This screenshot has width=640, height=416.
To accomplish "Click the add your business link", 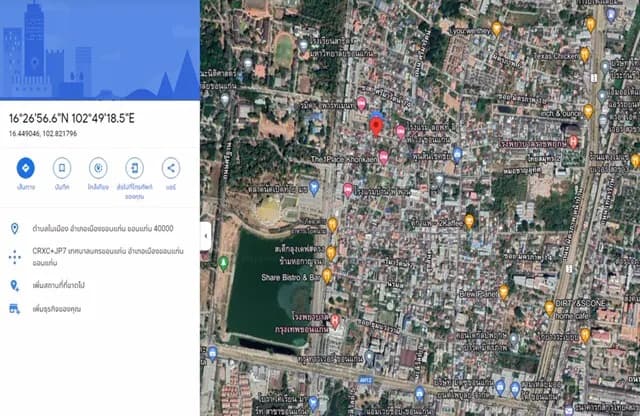I will point(57,309).
